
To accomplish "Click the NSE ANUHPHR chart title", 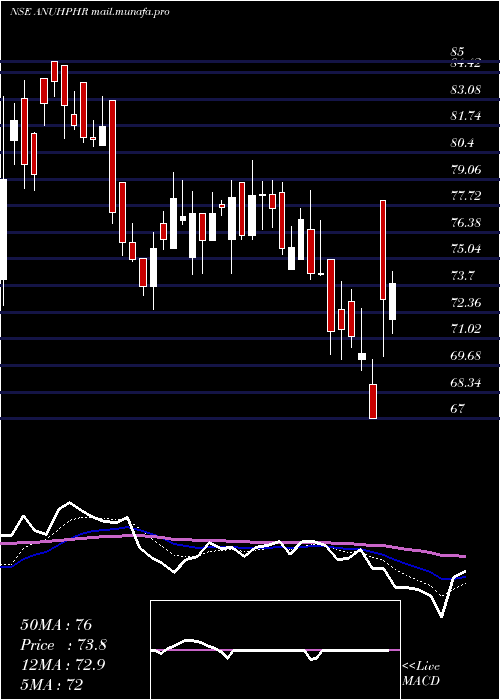I will (49, 12).
